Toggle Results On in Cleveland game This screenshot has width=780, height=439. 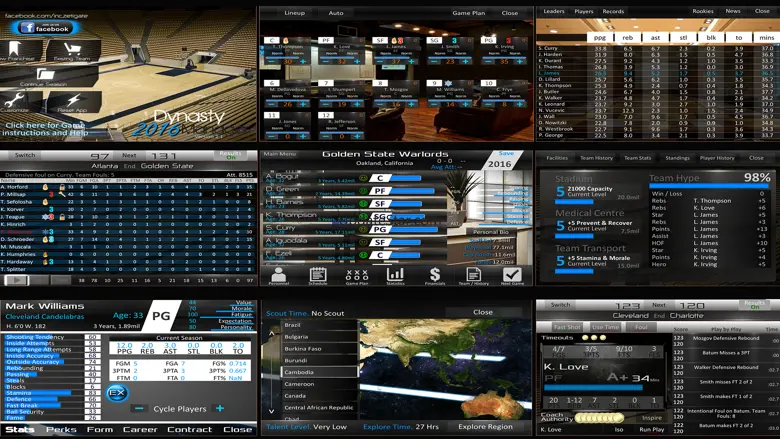tap(755, 305)
